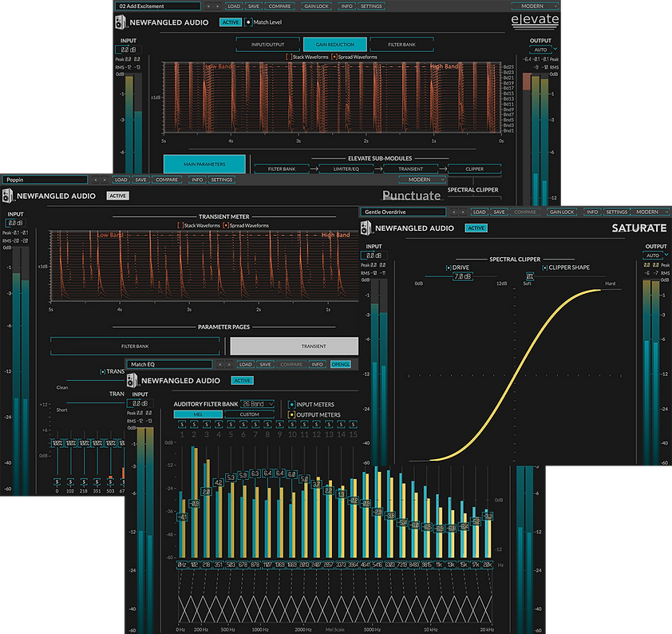Viewport: 672px width, 634px height.
Task: Enable the Match Level checkbox in Elevate
Action: tap(248, 22)
